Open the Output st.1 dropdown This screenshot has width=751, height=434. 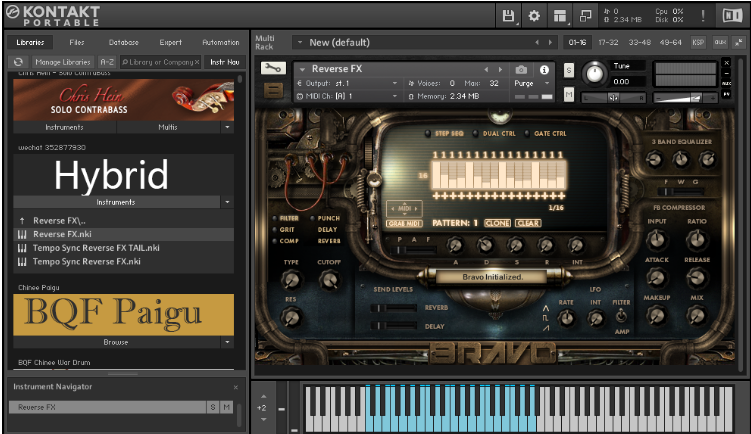(395, 83)
